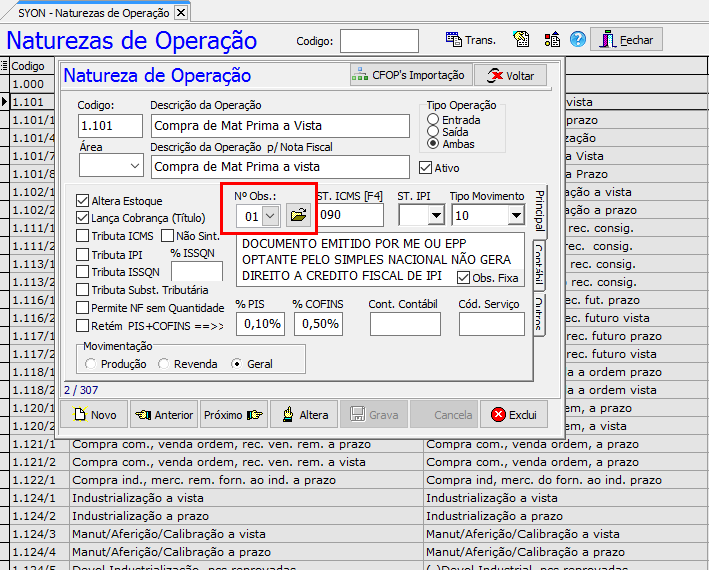Click Exclui to delete the record

tap(513, 414)
